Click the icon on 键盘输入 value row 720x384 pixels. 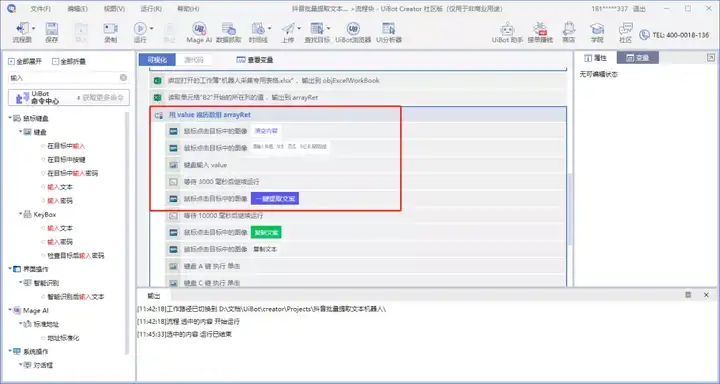point(173,165)
